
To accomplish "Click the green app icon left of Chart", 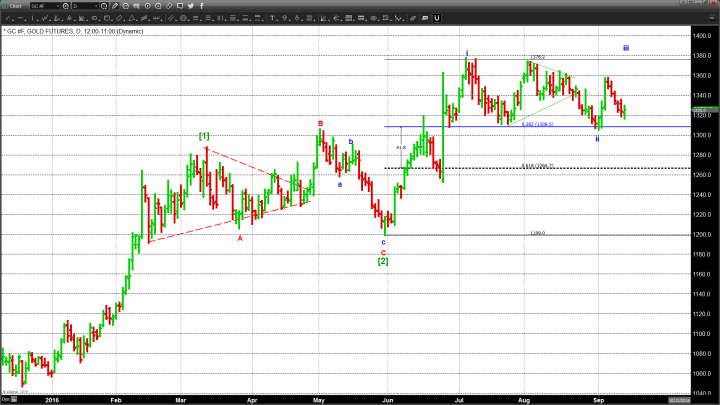I will (5, 5).
